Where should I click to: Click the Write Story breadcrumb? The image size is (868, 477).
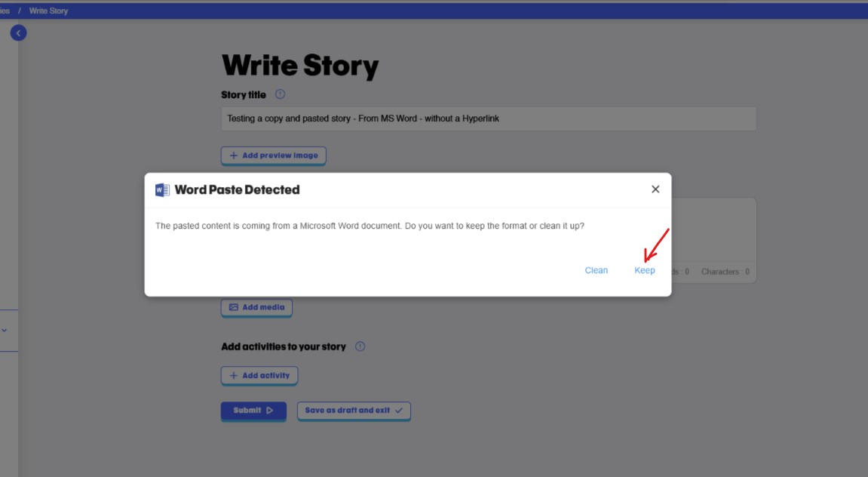(x=49, y=11)
